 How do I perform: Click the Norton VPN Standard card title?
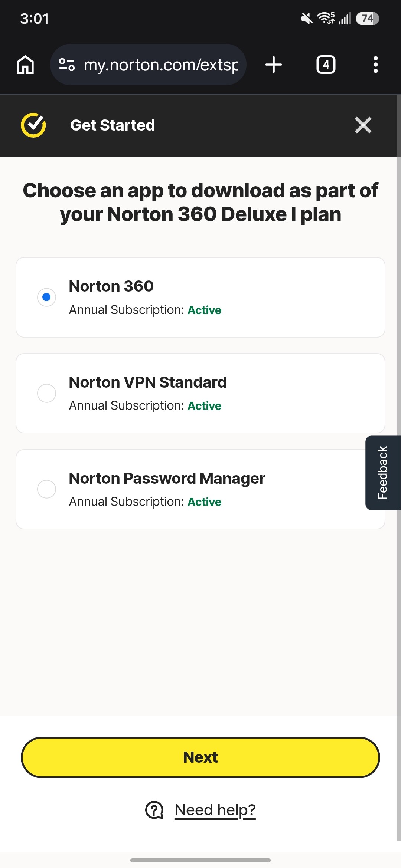coord(148,382)
